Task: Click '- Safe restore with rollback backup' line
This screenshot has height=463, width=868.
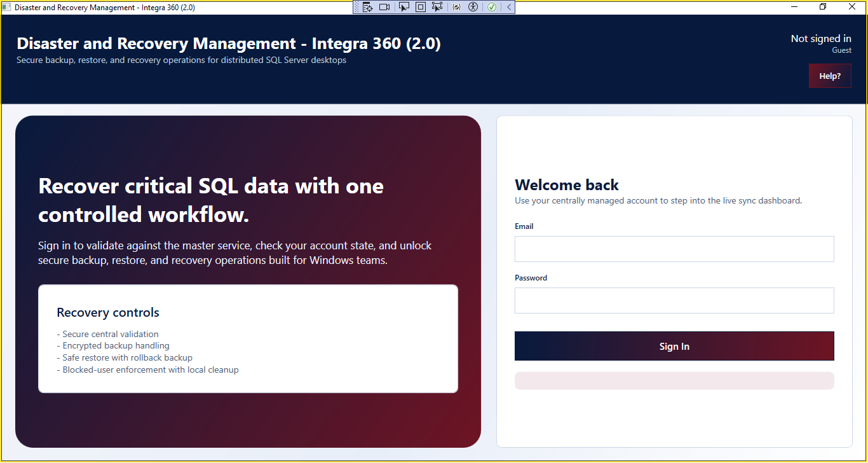Action: 125,357
